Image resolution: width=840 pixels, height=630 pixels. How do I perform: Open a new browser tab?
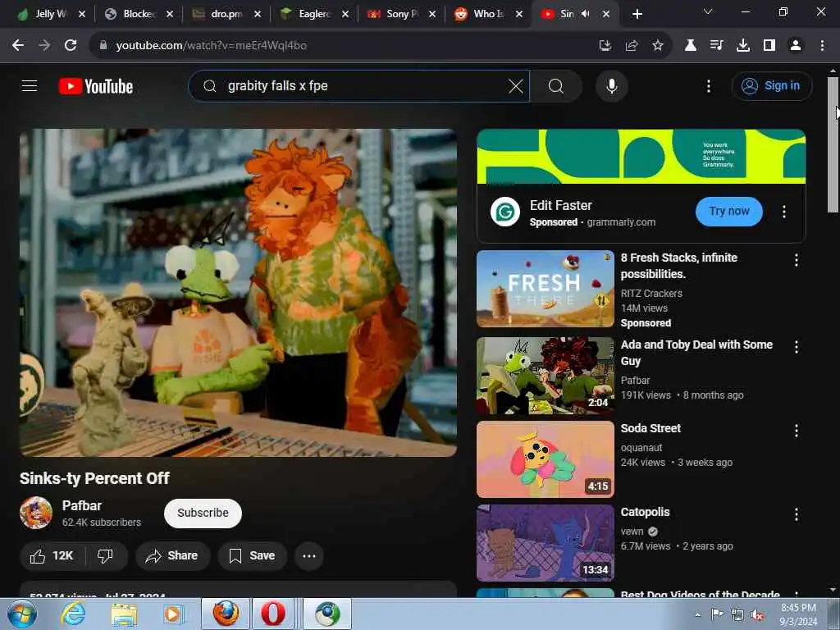[x=637, y=14]
